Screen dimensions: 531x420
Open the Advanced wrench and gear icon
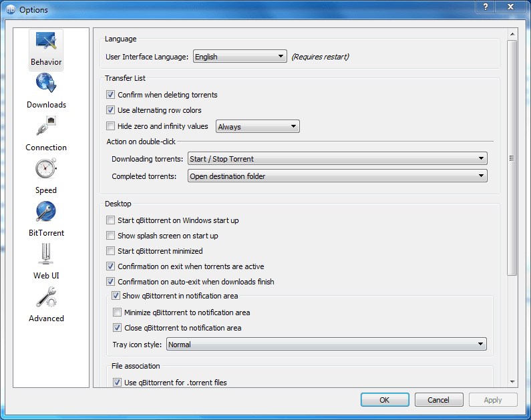[x=46, y=297]
